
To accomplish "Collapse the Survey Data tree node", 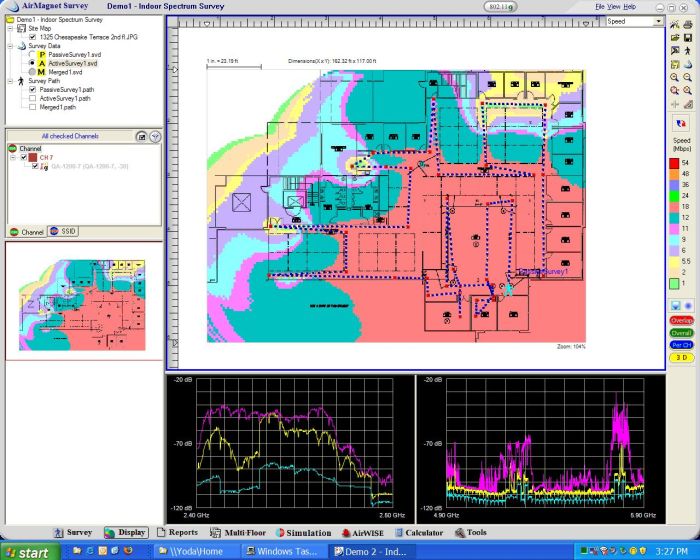I will tap(10, 46).
